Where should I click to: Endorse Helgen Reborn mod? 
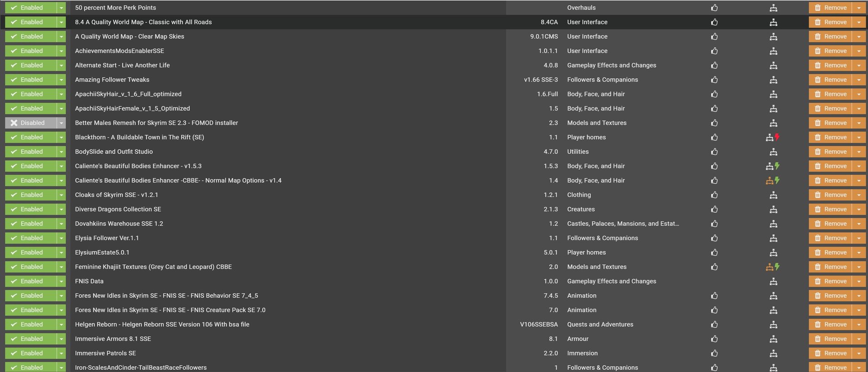(714, 324)
